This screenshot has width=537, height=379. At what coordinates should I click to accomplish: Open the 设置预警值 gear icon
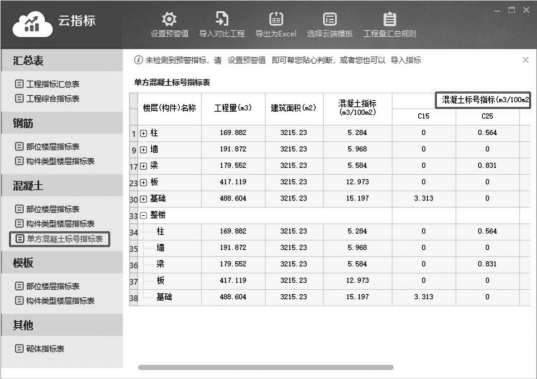(169, 20)
